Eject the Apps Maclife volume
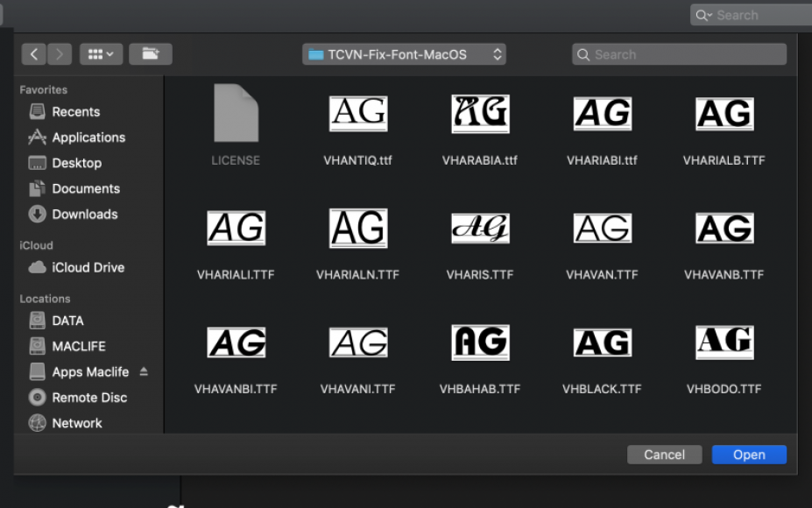 click(144, 371)
